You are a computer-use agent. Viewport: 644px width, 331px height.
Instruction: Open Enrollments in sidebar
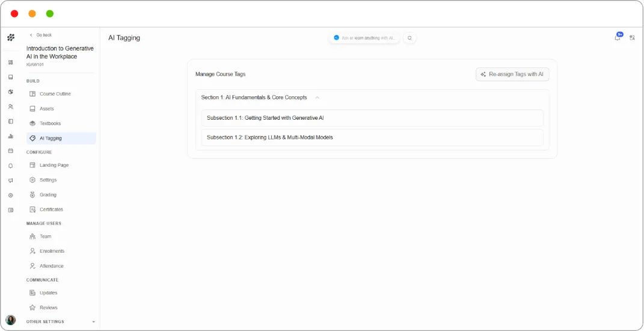click(x=61, y=251)
